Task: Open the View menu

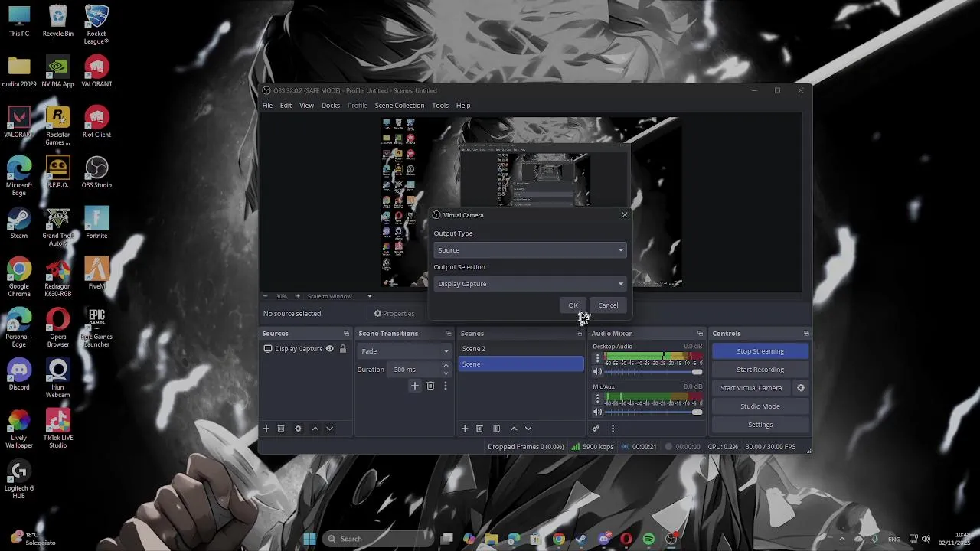Action: pyautogui.click(x=306, y=106)
